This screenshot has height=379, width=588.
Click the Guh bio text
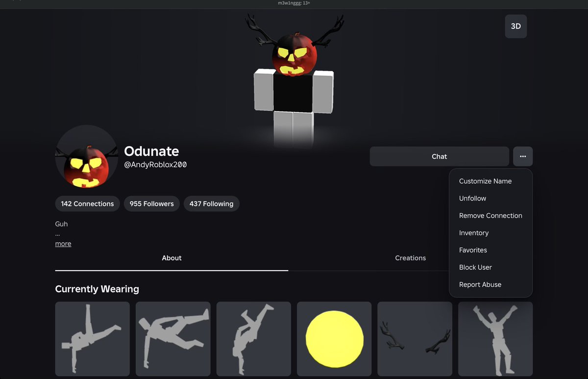62,224
